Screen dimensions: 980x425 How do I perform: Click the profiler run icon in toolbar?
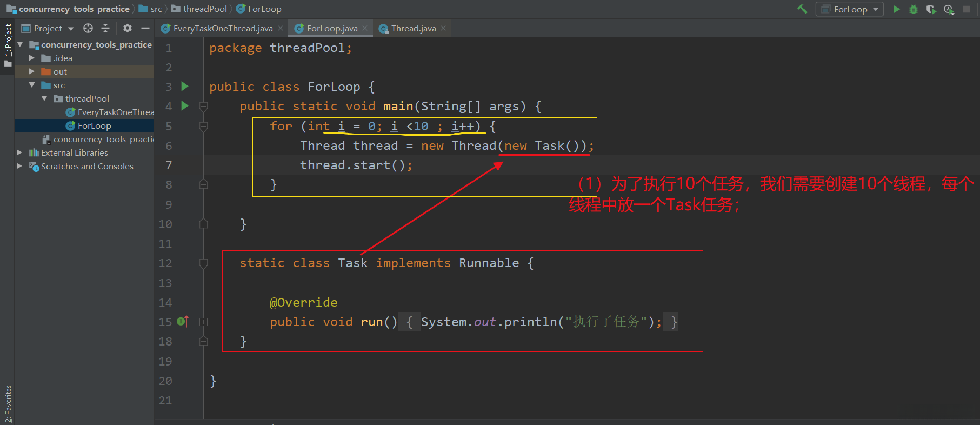coord(949,9)
